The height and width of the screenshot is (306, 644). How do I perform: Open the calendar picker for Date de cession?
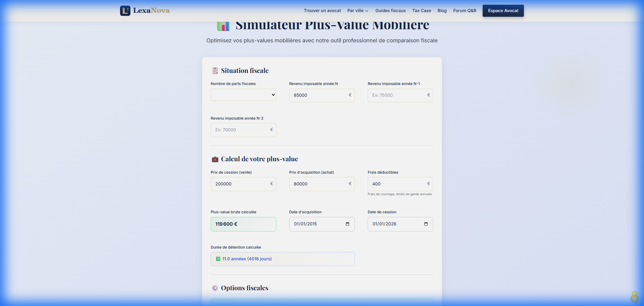coord(426,224)
